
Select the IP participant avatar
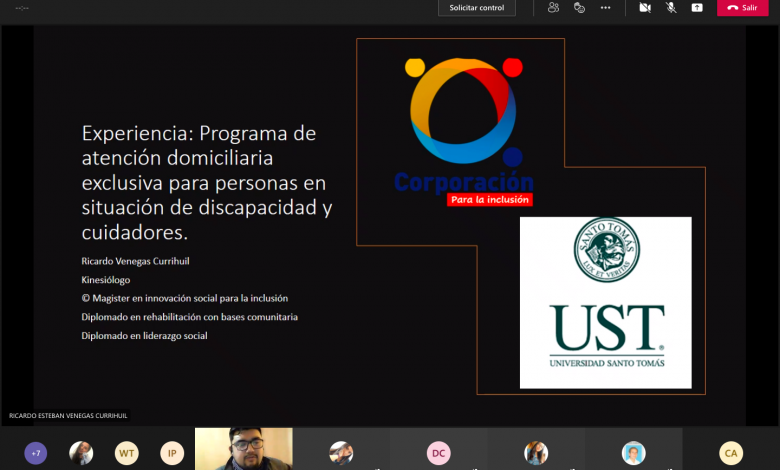(x=172, y=453)
